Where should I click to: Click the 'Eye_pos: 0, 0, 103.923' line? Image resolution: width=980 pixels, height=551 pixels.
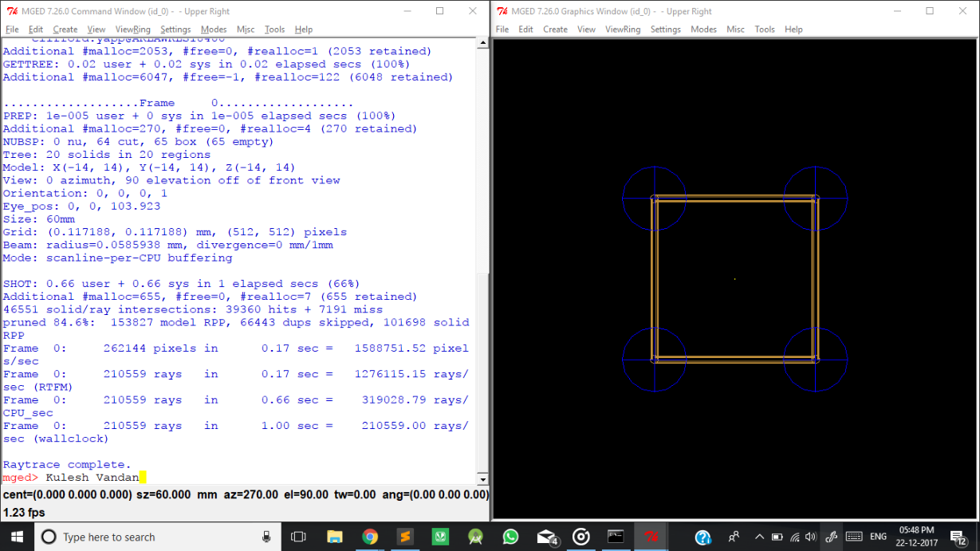pos(82,206)
